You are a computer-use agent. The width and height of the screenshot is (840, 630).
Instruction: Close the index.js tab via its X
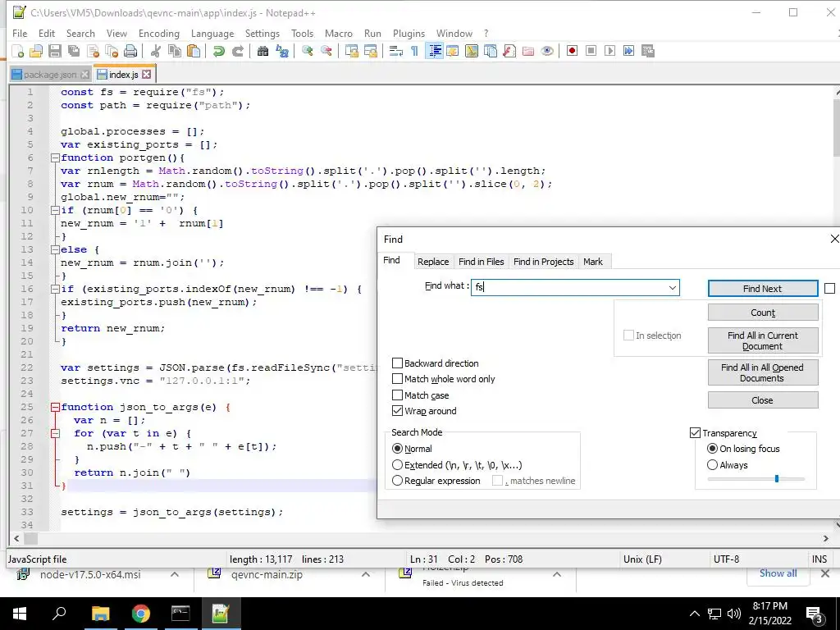click(x=146, y=75)
